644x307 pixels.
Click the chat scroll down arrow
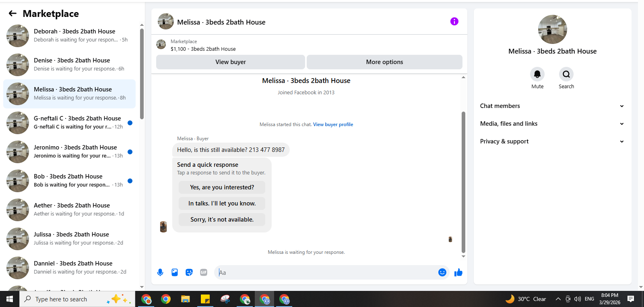click(x=463, y=256)
